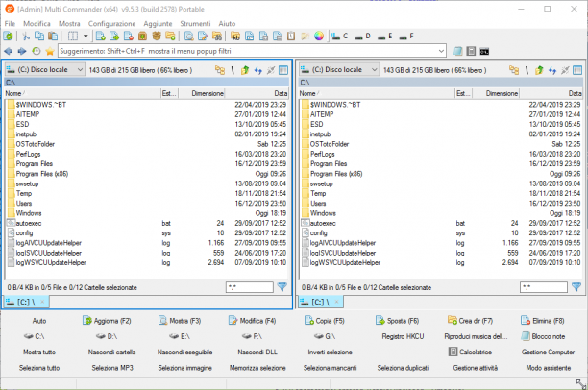Expand the command line suggestion dropdown
This screenshot has width=588, height=390.
click(x=441, y=51)
